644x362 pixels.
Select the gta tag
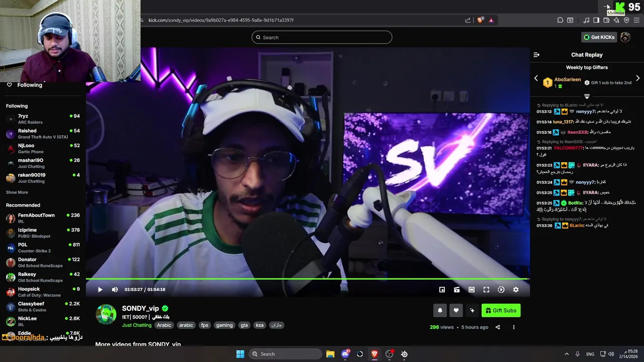pyautogui.click(x=244, y=325)
